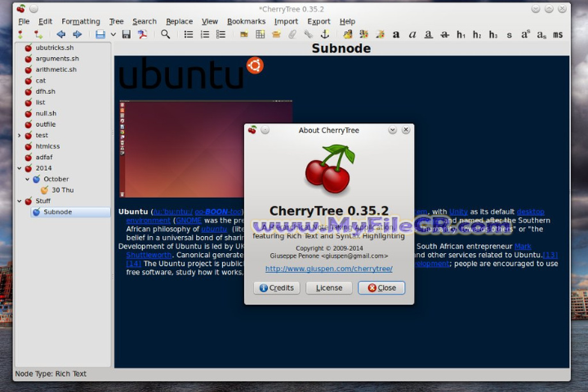
Task: Open the Edit menu
Action: pyautogui.click(x=46, y=22)
